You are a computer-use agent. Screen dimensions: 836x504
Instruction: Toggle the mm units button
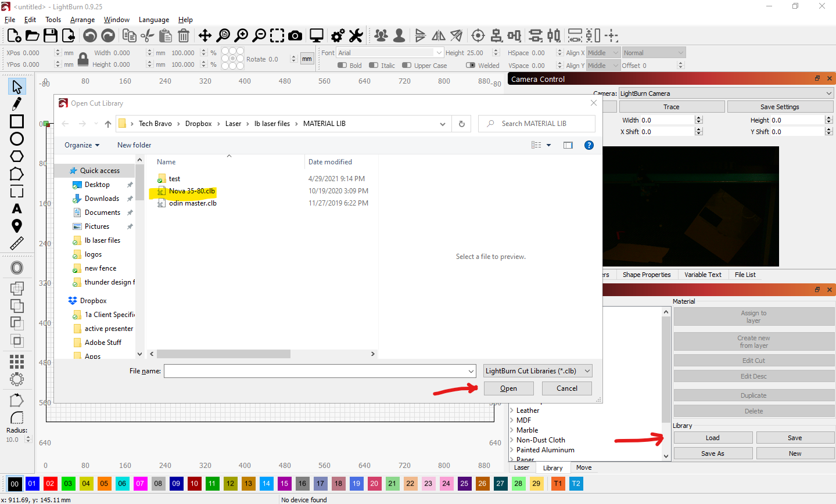[x=307, y=59]
